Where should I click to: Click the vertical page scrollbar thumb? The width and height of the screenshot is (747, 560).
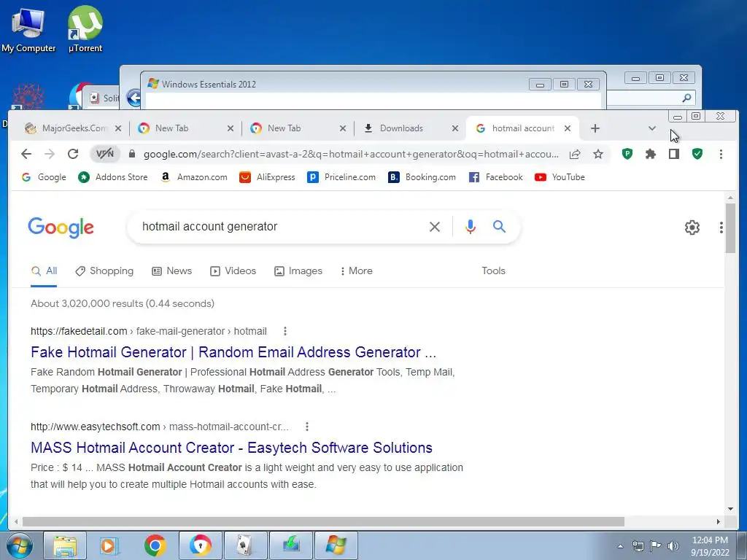tap(731, 228)
